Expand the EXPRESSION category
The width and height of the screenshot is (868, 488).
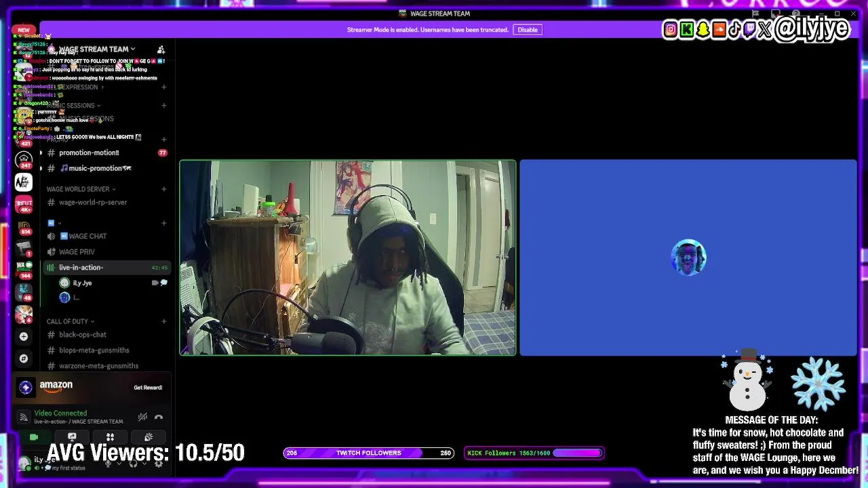(77, 87)
